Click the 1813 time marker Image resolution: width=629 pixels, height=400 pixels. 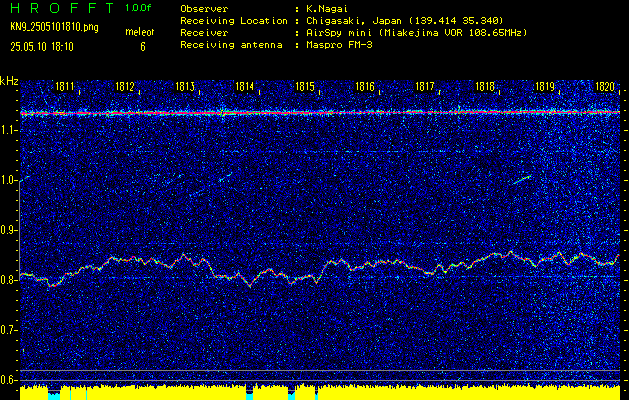click(x=185, y=86)
